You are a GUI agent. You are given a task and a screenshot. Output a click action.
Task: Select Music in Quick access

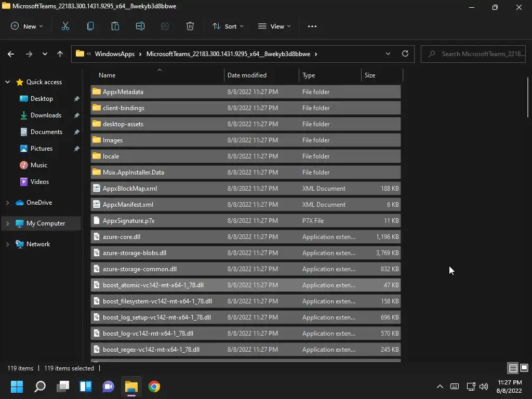(38, 165)
